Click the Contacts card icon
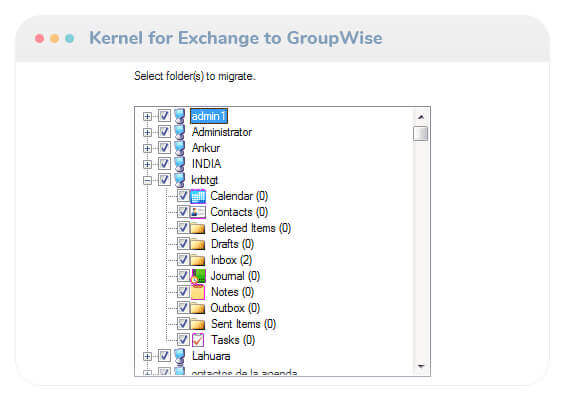Image resolution: width=565 pixels, height=401 pixels. click(198, 212)
